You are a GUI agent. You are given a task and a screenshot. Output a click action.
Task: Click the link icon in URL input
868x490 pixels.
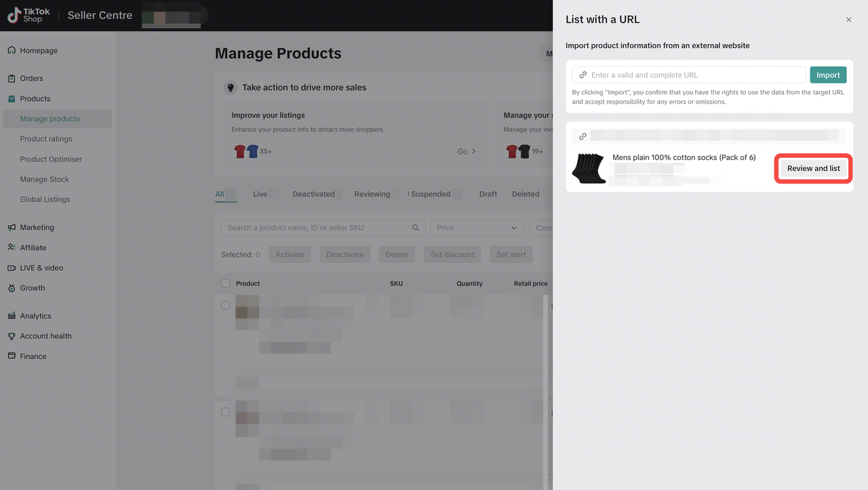point(583,75)
